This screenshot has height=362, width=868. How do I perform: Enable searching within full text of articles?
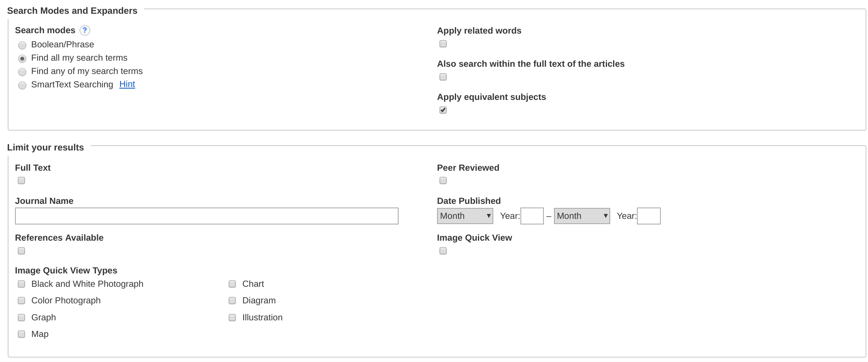click(x=443, y=77)
